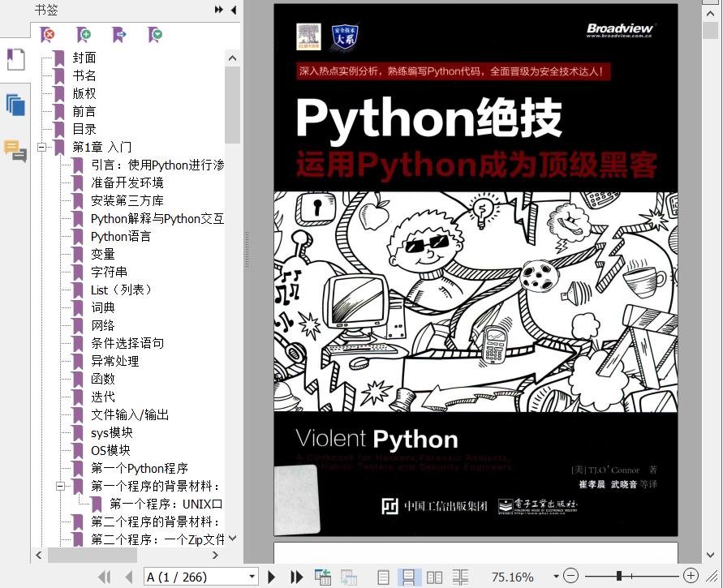Enable two-page continuous layout

pyautogui.click(x=460, y=577)
